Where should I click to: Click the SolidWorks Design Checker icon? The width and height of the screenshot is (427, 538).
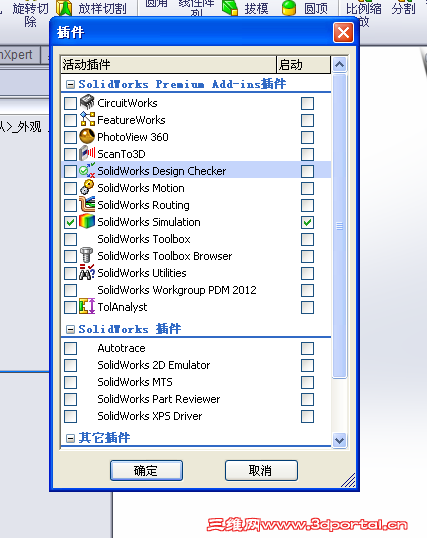pos(87,171)
